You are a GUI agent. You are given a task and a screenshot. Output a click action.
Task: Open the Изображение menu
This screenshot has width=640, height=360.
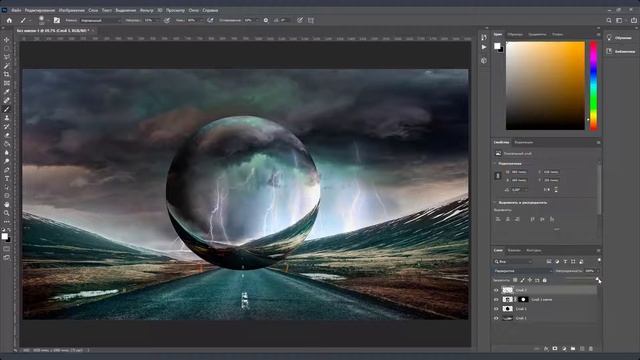click(71, 10)
